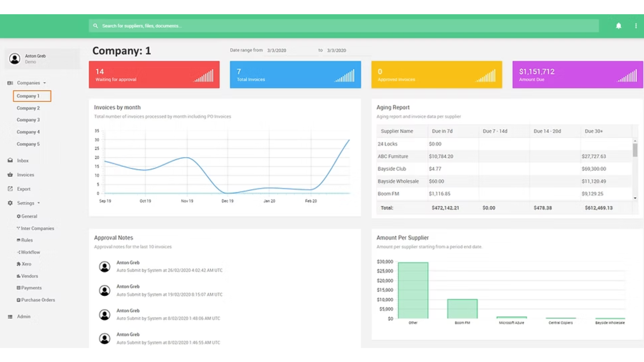This screenshot has width=644, height=362.
Task: Click the Invoices basket icon
Action: tap(10, 175)
